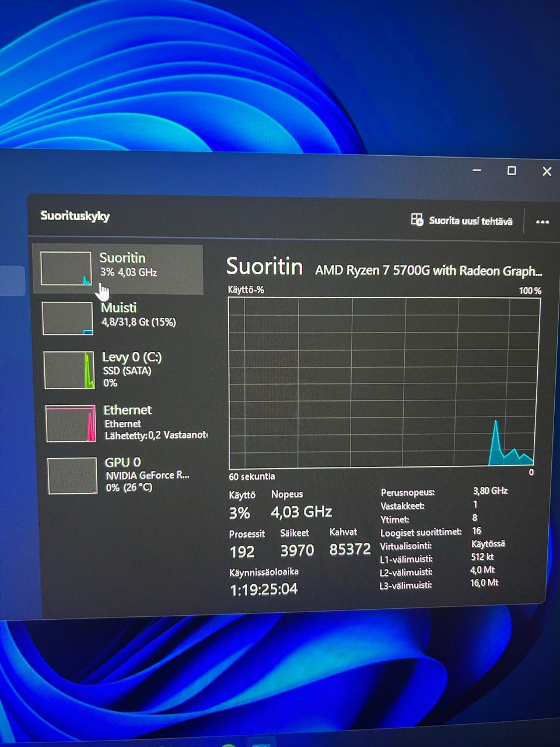Click the Ethernet pink graph thumbnail

(71, 423)
